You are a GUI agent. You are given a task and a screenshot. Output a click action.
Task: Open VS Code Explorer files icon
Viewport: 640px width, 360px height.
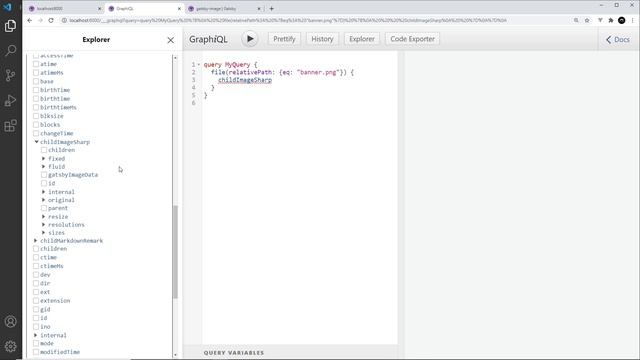tap(11, 26)
